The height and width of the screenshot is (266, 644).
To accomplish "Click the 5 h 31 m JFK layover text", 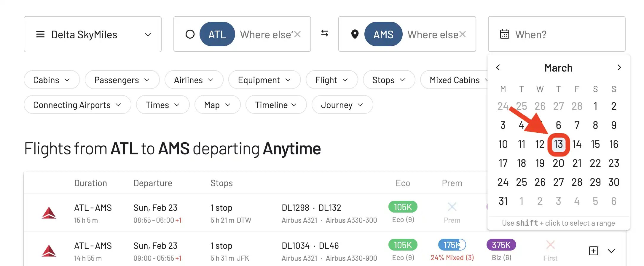I will (x=230, y=258).
